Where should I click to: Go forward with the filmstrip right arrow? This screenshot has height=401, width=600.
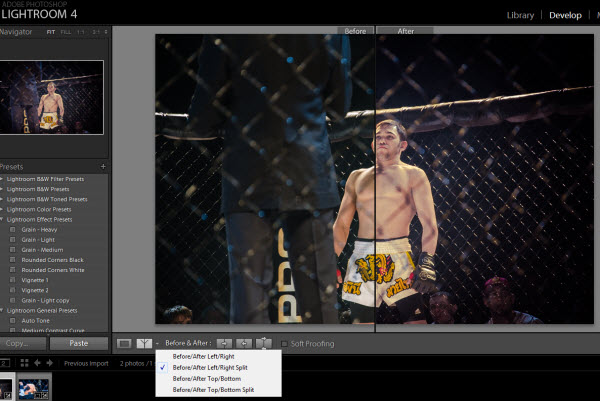51,363
